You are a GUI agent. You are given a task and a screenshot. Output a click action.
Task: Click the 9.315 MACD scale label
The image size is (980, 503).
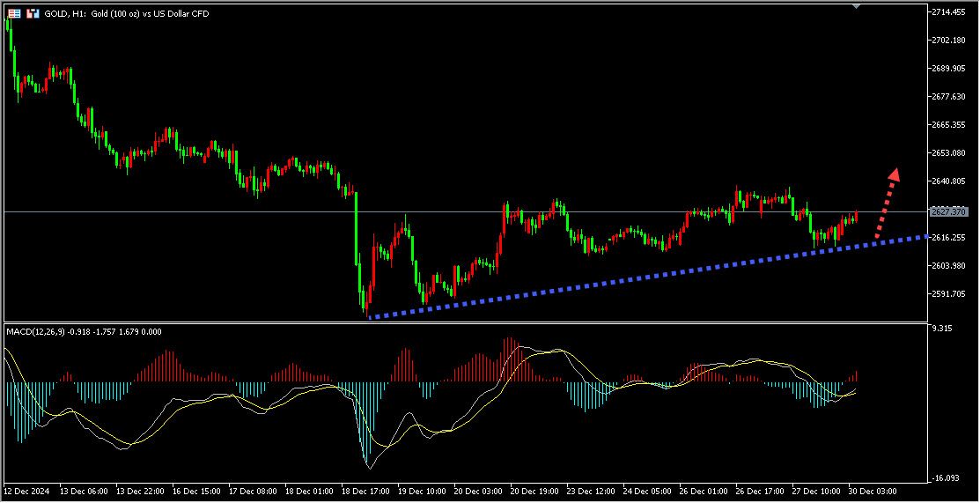coord(943,329)
